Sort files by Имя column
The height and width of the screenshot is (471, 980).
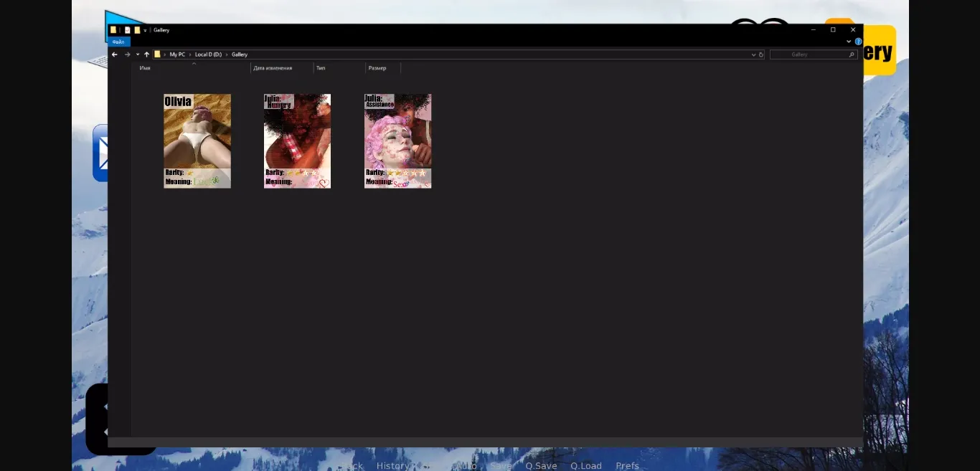point(145,68)
